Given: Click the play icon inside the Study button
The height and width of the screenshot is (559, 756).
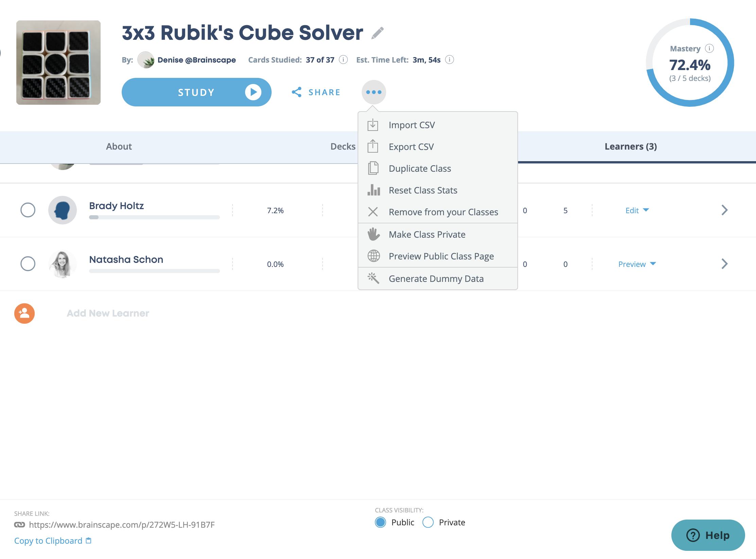Looking at the screenshot, I should click(253, 92).
